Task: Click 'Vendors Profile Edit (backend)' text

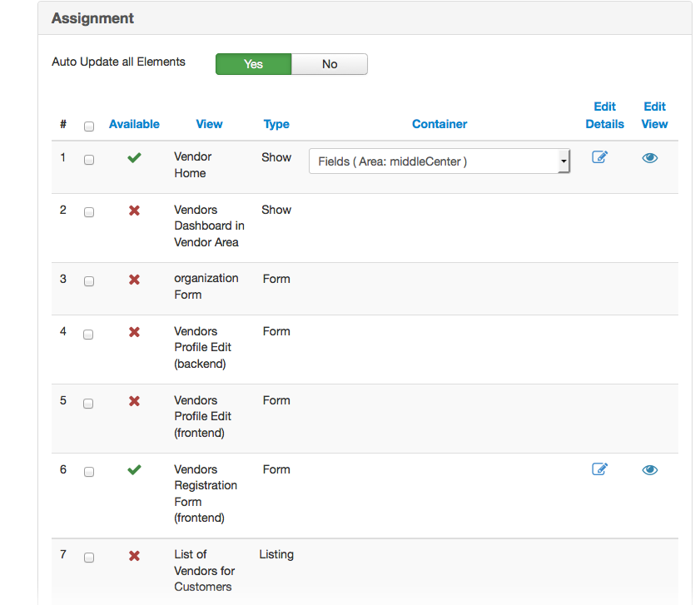Action: pos(203,347)
